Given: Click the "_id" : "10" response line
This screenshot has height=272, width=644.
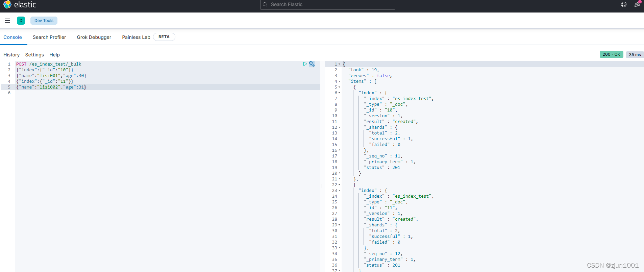Looking at the screenshot, I should (x=380, y=110).
